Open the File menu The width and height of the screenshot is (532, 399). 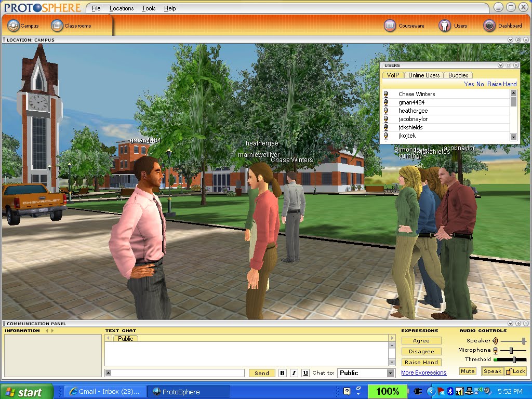click(96, 8)
